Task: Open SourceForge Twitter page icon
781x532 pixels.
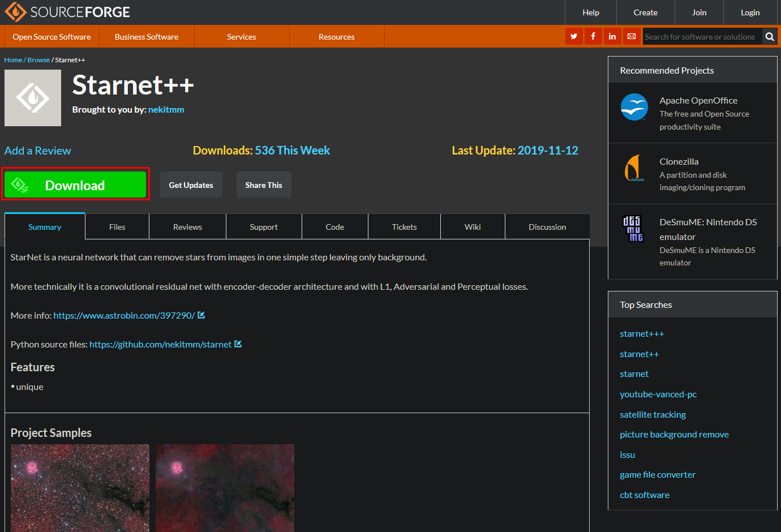Action: click(574, 36)
